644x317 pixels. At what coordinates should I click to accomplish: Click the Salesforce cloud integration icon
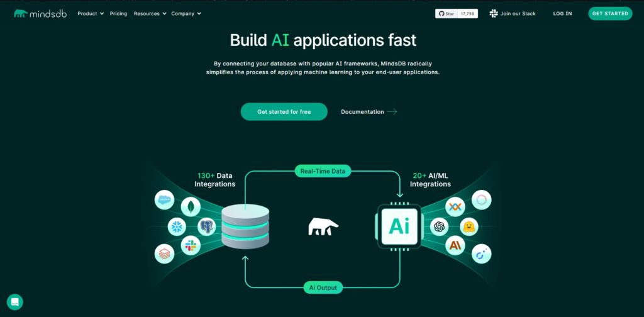[x=164, y=200]
